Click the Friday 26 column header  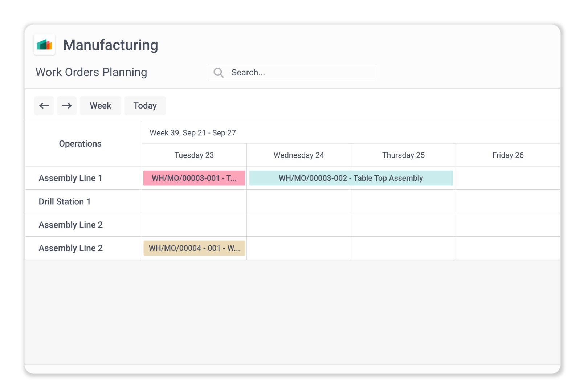(x=508, y=155)
